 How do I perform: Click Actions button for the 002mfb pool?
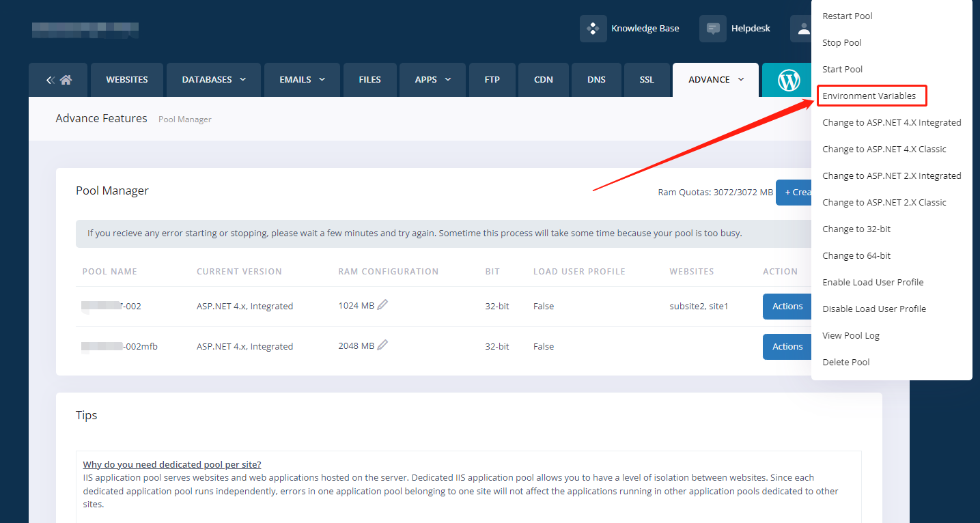tap(787, 347)
